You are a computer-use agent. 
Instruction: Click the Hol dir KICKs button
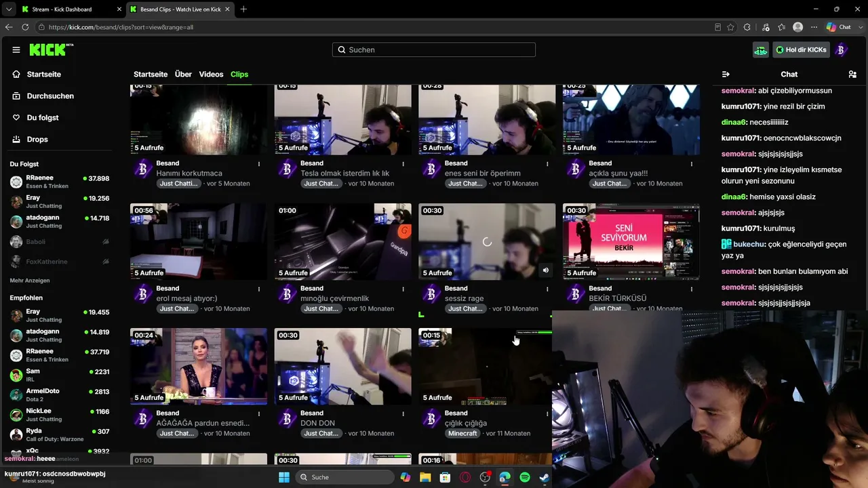coord(801,49)
